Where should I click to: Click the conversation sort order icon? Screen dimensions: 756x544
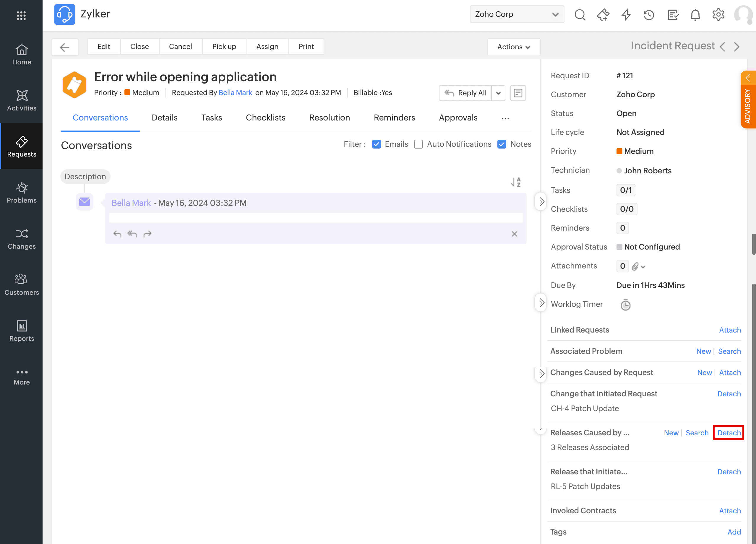click(515, 182)
